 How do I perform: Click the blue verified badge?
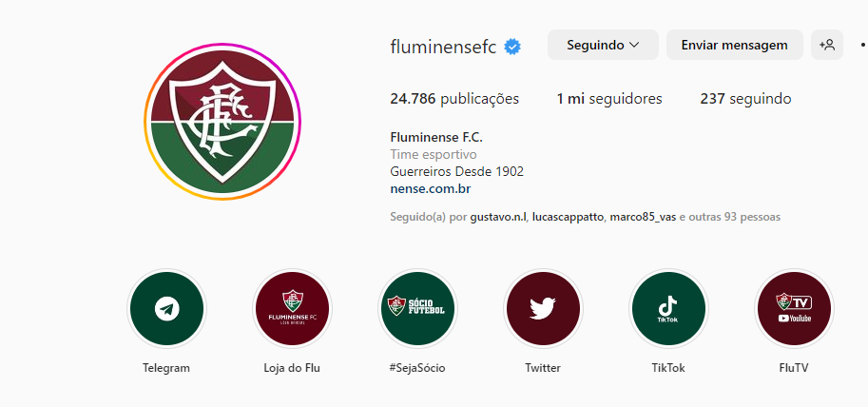point(512,47)
